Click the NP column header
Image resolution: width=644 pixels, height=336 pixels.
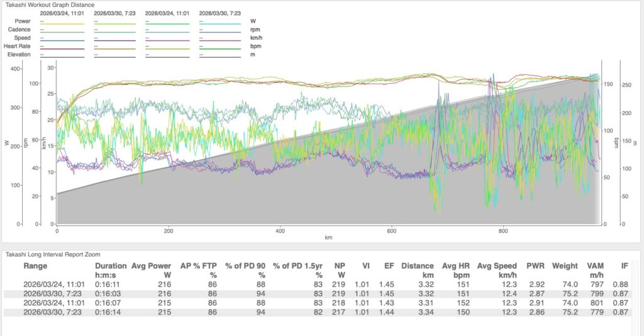(338, 266)
